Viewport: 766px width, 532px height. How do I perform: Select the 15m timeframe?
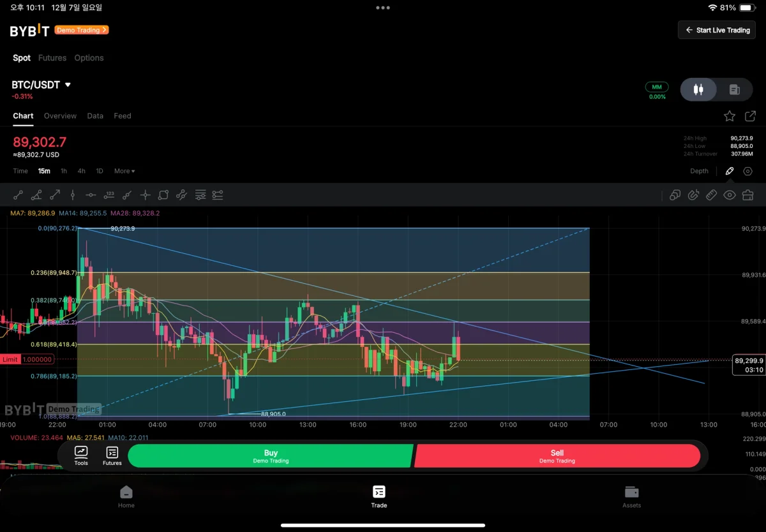pos(44,171)
